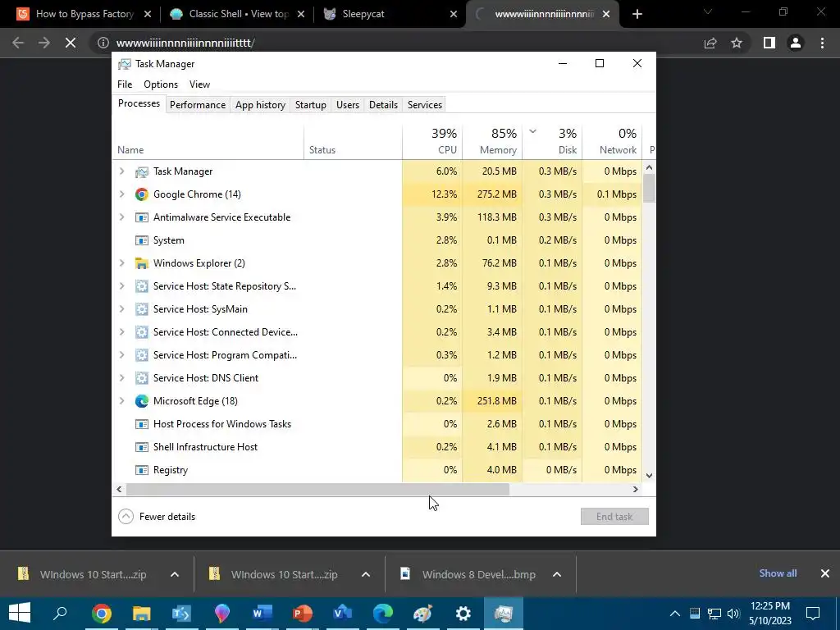
Task: Open the Windows Start menu
Action: (x=20, y=614)
